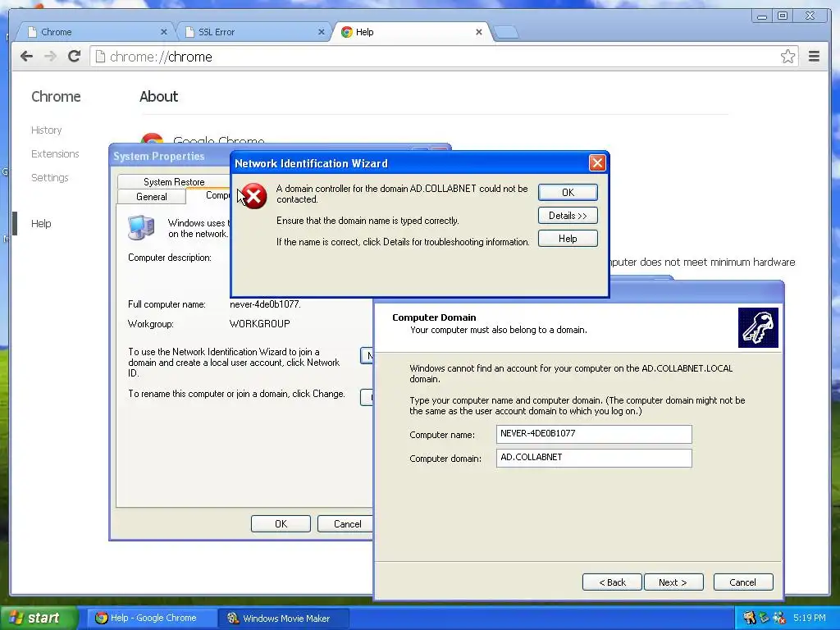Switch to the Help tab in Chrome

coord(410,32)
